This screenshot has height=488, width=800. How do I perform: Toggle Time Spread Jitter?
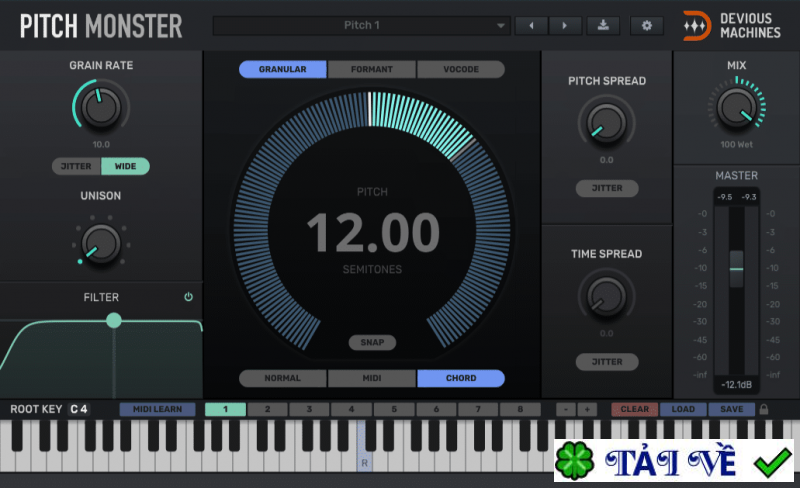click(607, 362)
